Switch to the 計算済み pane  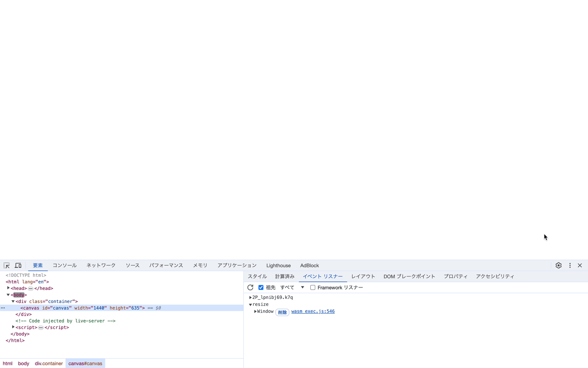(x=285, y=276)
